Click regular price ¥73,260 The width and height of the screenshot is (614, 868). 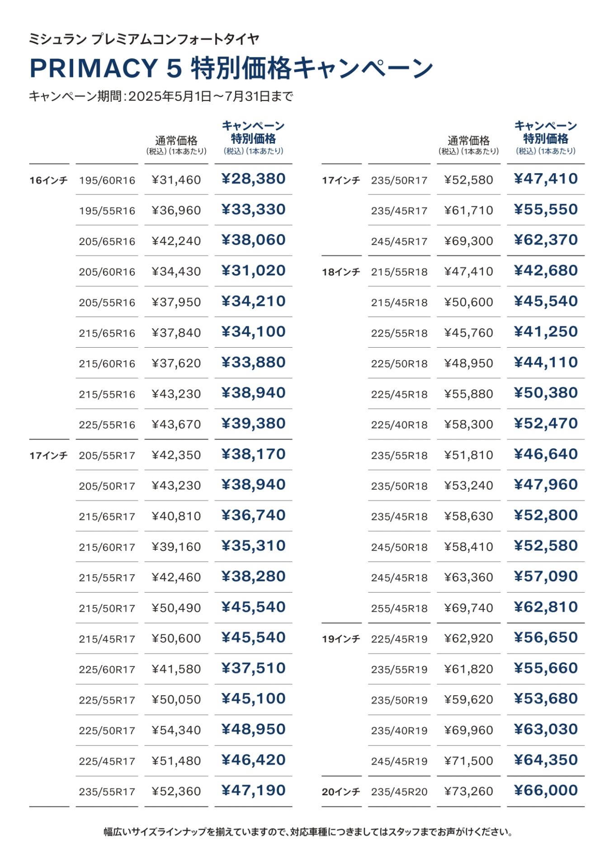469,791
